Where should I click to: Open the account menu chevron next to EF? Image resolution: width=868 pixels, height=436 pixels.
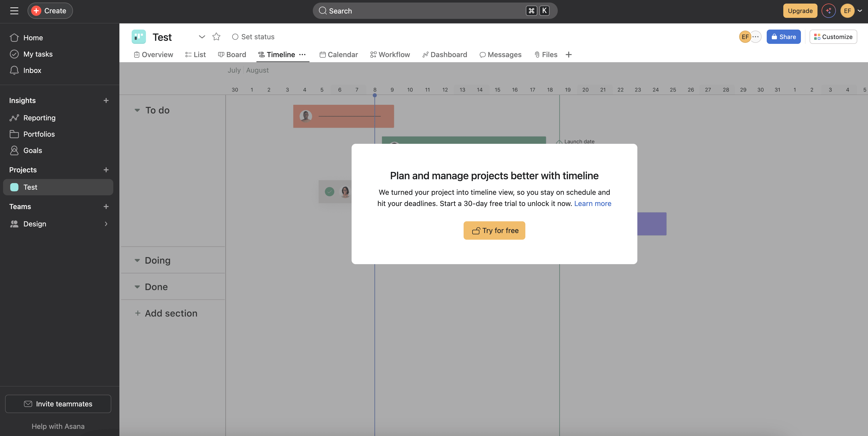point(860,11)
